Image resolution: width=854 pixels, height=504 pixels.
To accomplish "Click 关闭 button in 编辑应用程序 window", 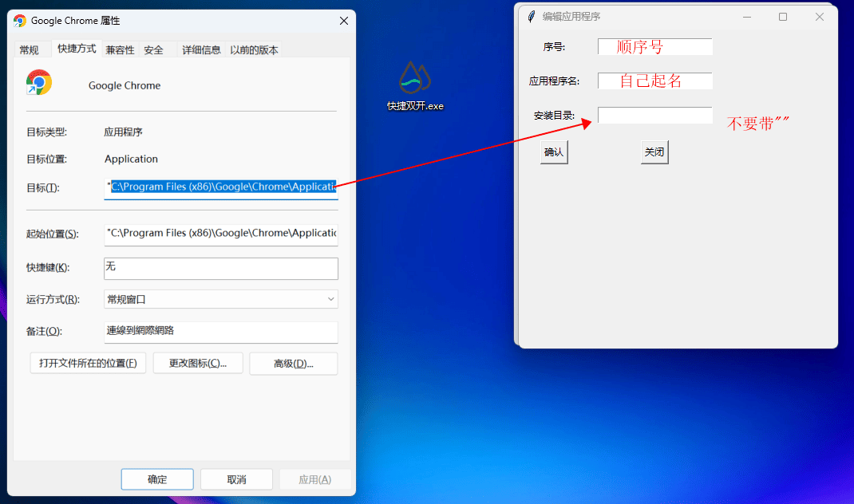I will pyautogui.click(x=654, y=152).
